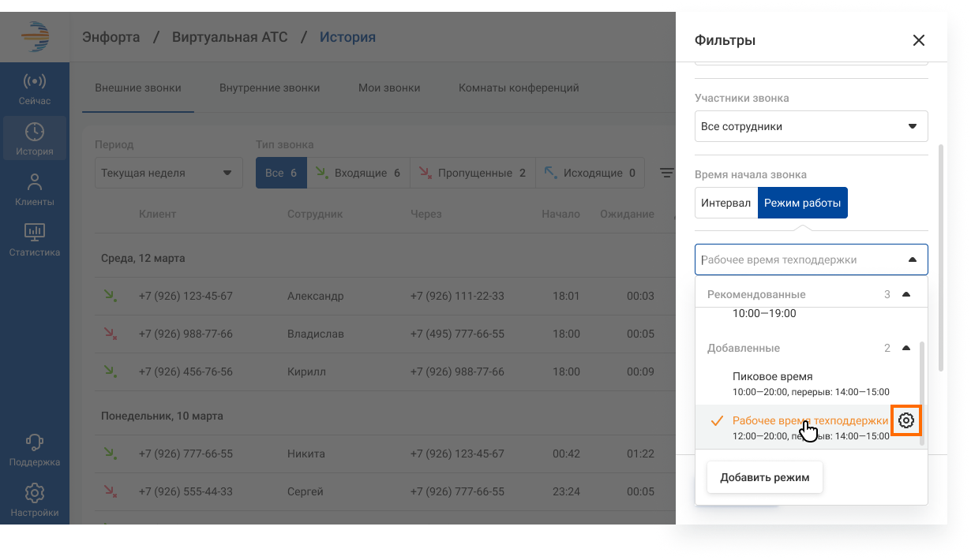The height and width of the screenshot is (560, 971).
Task: Open Сейчас section in sidebar
Action: (x=35, y=89)
